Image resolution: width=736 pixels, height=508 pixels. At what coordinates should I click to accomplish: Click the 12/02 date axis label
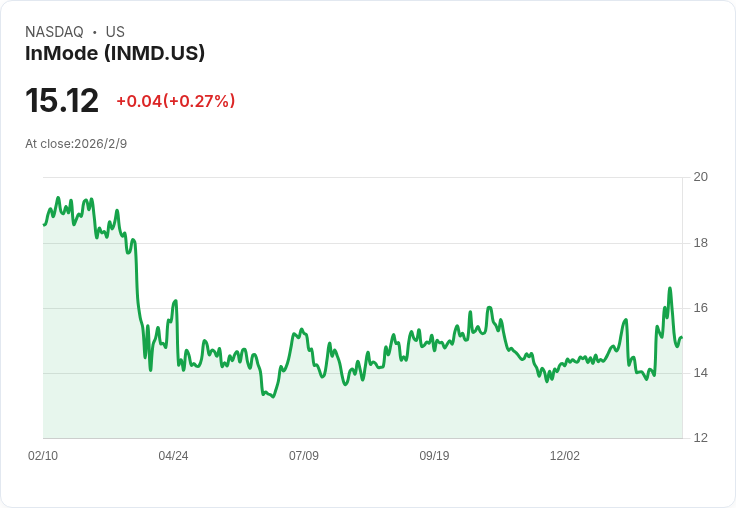[565, 455]
